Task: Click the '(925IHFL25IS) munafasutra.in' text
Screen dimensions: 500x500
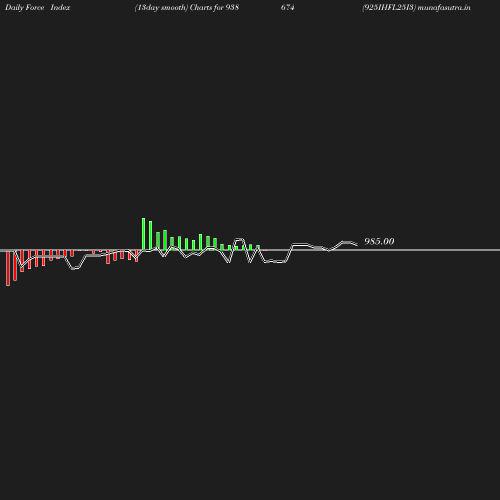Action: click(416, 7)
